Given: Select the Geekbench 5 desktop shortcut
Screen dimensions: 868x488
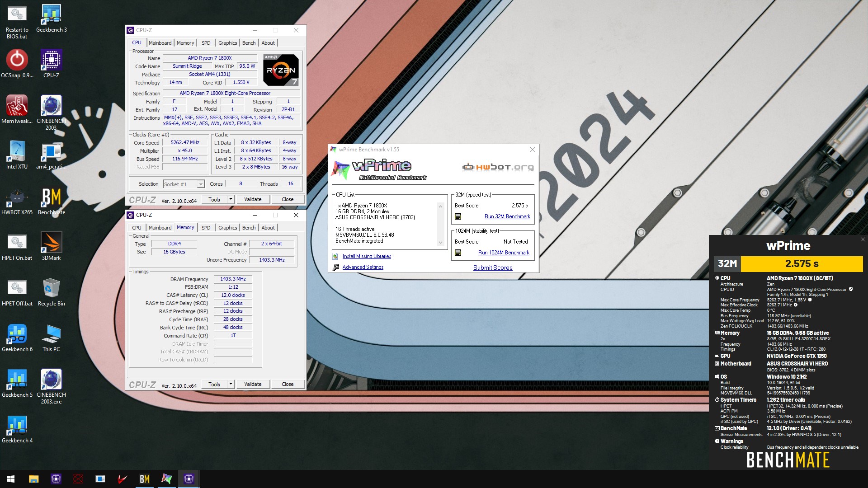Looking at the screenshot, I should (17, 383).
